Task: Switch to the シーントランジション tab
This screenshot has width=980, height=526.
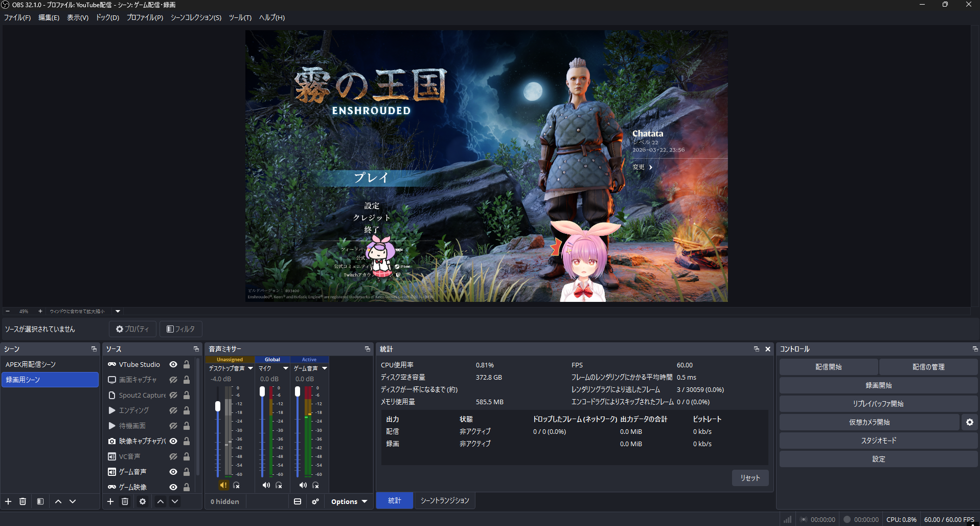Action: click(x=444, y=500)
